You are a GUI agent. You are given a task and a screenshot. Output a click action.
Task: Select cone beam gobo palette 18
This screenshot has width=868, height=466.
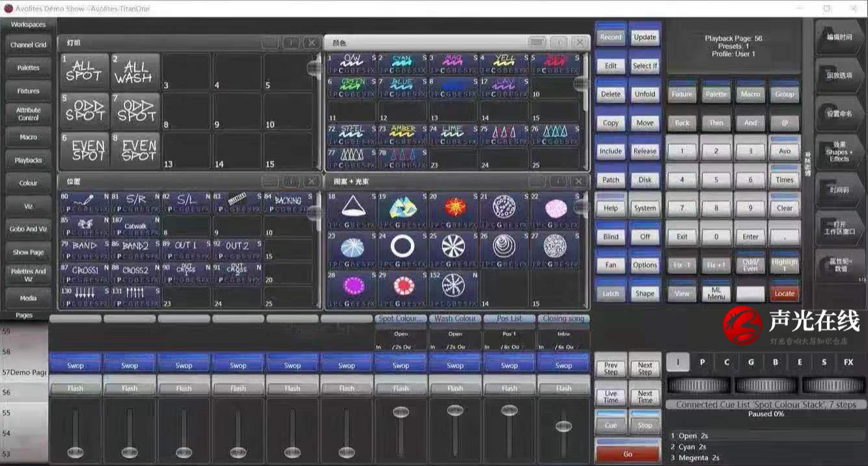352,210
